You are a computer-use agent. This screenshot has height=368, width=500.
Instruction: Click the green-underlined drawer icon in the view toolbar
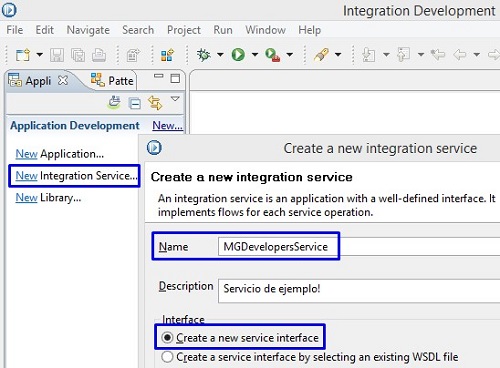(x=114, y=102)
